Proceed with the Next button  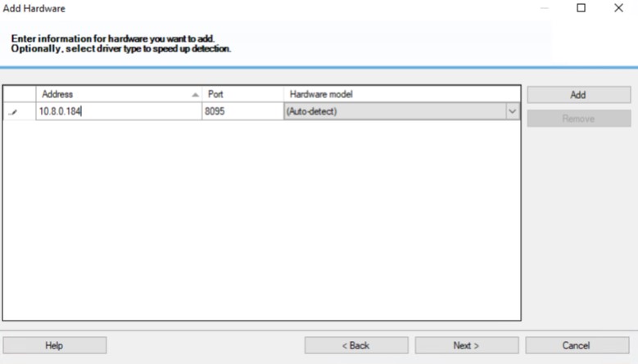click(467, 345)
